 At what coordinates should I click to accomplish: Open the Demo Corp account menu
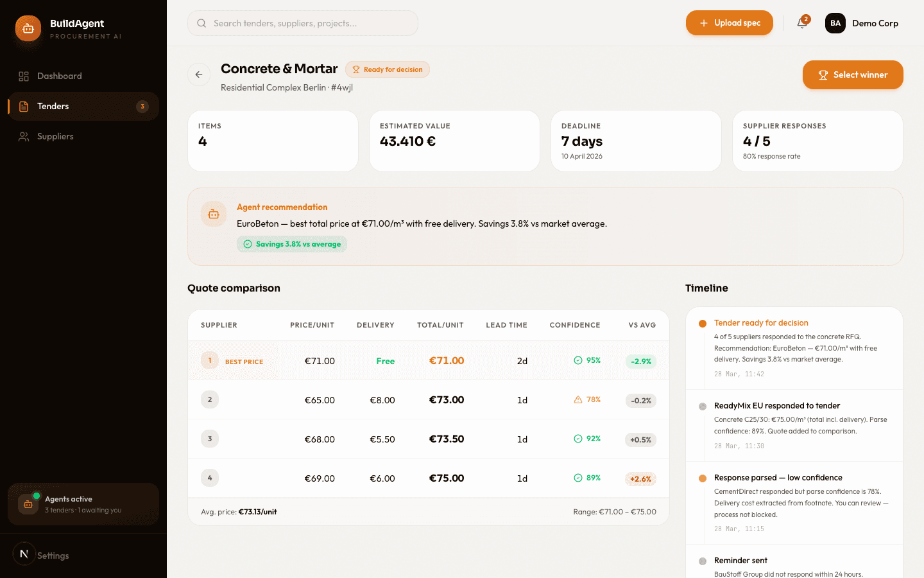875,23
